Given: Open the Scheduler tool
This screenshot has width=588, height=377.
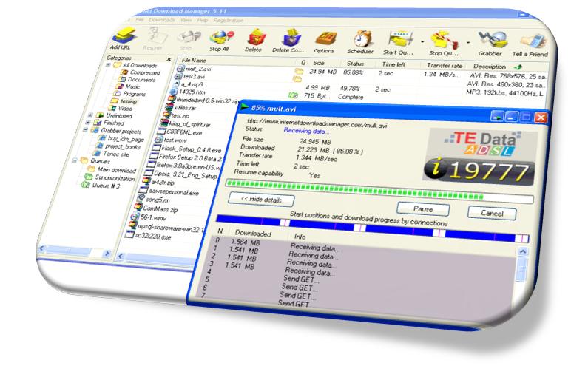Looking at the screenshot, I should pyautogui.click(x=361, y=42).
